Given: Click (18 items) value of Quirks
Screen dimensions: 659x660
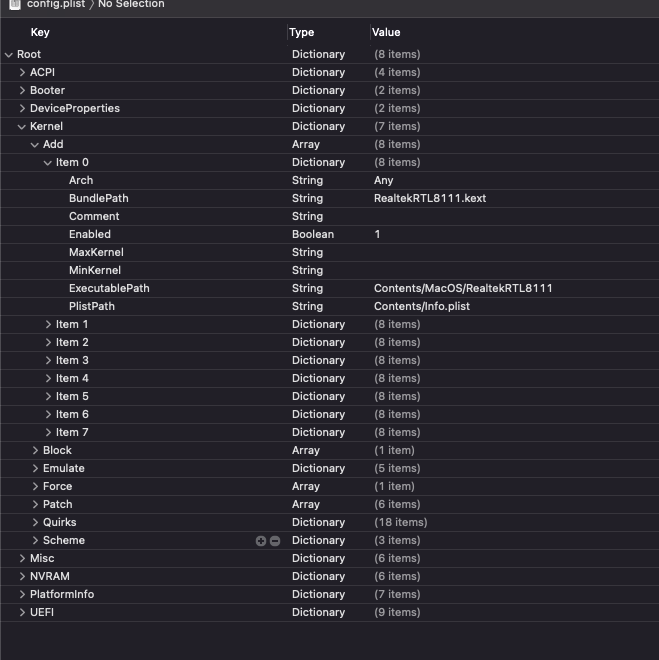Looking at the screenshot, I should [401, 523].
